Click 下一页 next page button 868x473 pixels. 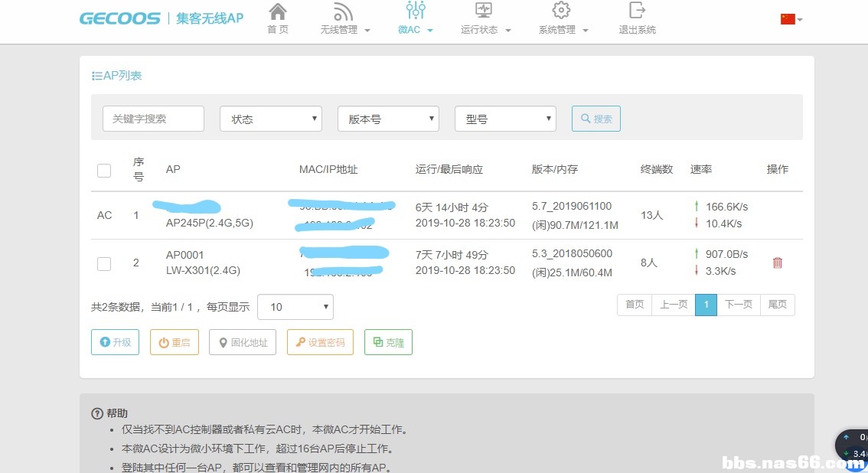pos(739,305)
